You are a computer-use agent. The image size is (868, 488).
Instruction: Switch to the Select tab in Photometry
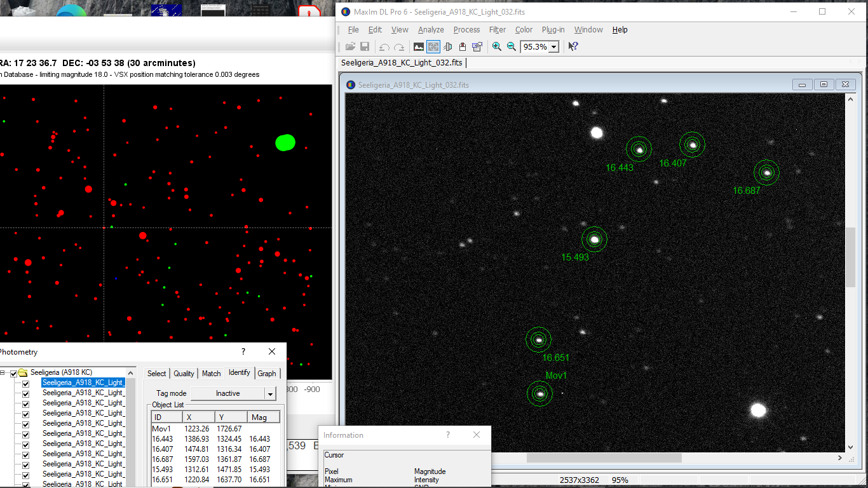click(156, 374)
